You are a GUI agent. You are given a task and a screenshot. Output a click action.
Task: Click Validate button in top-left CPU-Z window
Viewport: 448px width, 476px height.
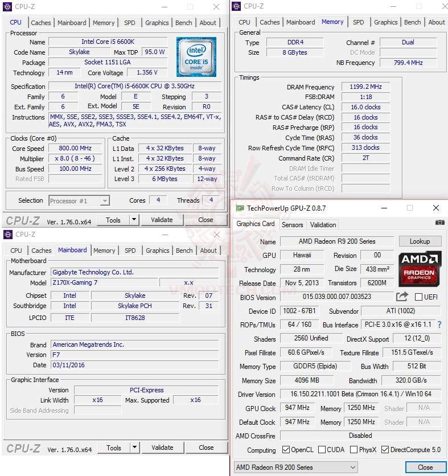(162, 220)
